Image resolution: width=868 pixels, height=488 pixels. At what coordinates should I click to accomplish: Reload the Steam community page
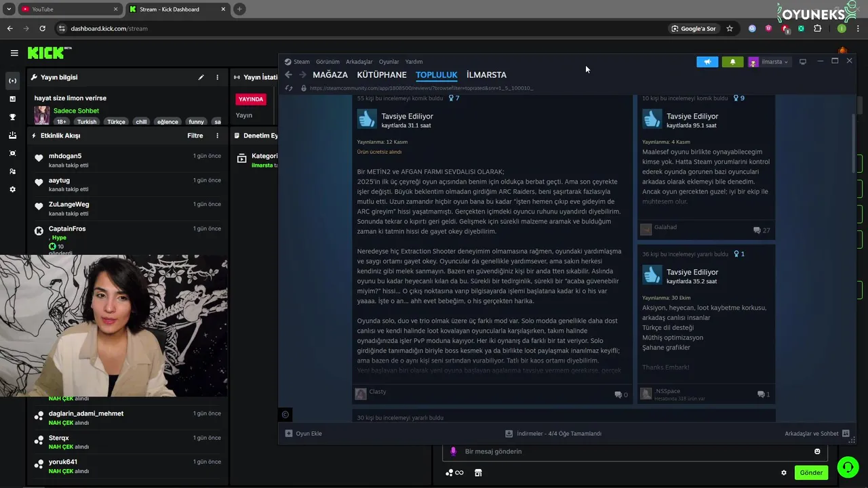coord(289,88)
